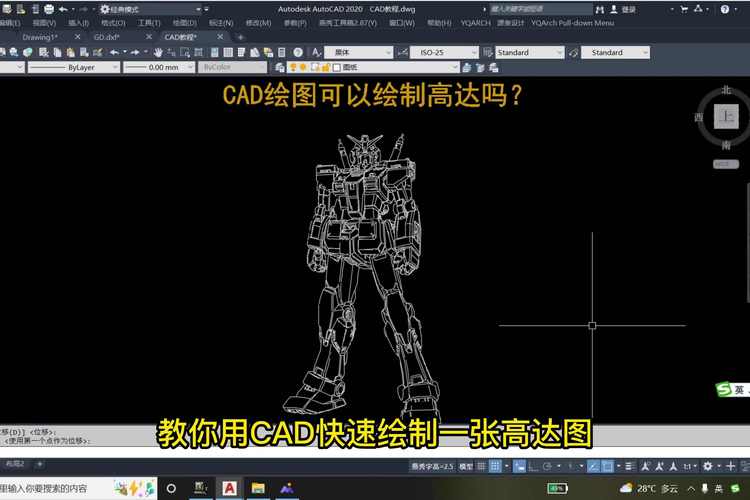Click the top face of the ViewCube

(726, 116)
